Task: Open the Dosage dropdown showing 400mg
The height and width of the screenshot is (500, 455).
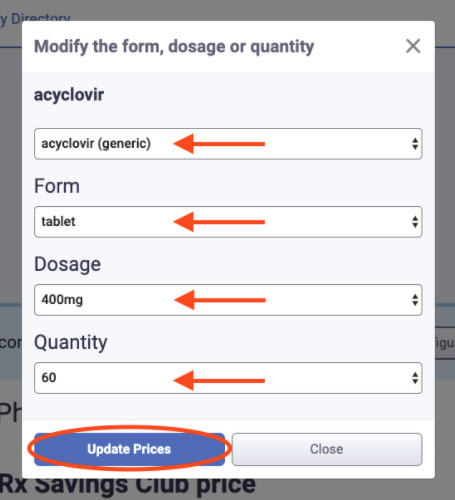Action: [228, 300]
